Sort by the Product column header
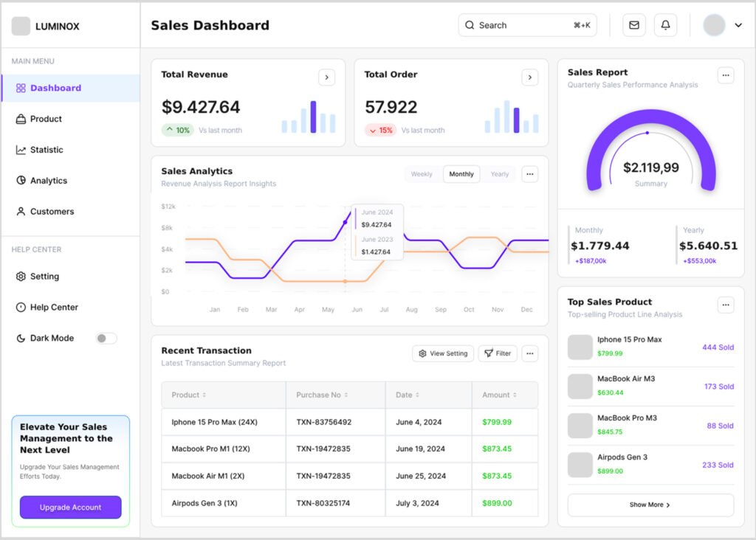Viewport: 756px width, 540px height. [x=189, y=395]
